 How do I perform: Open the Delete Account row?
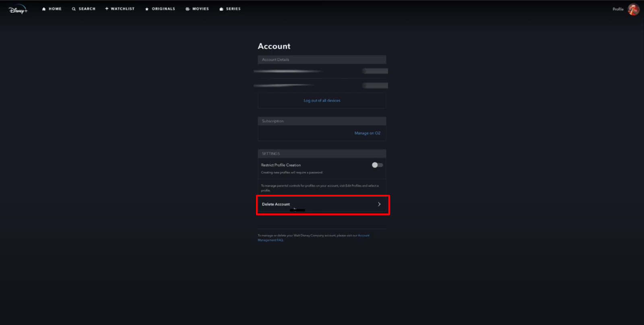click(x=322, y=204)
